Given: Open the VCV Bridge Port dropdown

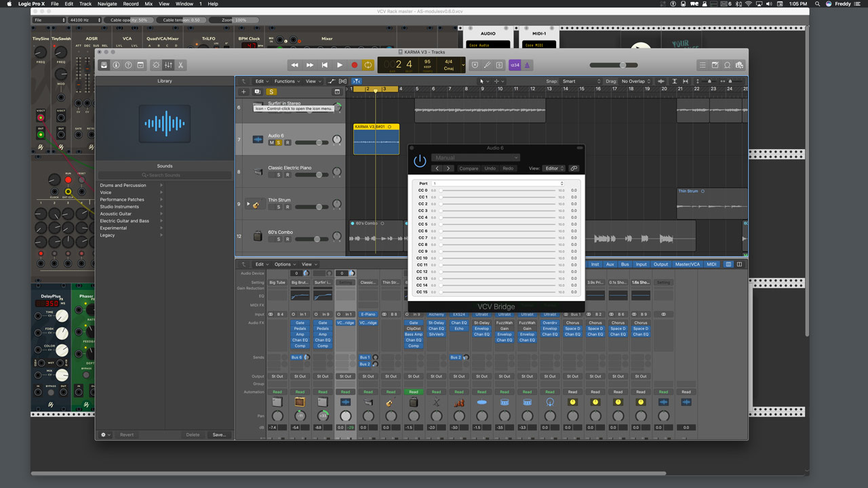Looking at the screenshot, I should [x=498, y=184].
